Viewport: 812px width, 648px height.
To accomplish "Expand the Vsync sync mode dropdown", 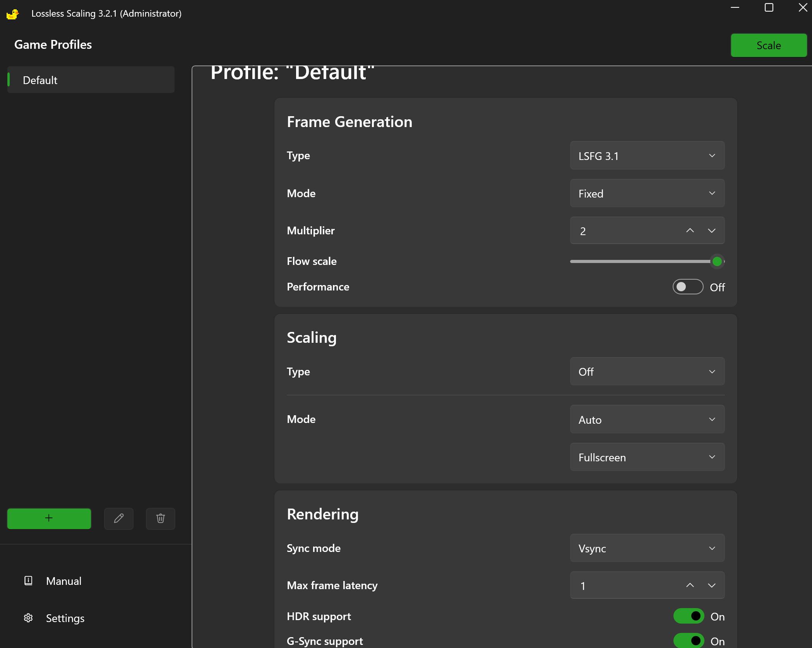I will pos(647,548).
